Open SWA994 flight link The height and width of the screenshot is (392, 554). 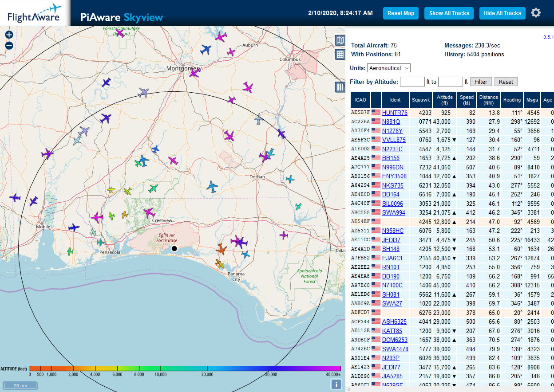pos(393,212)
